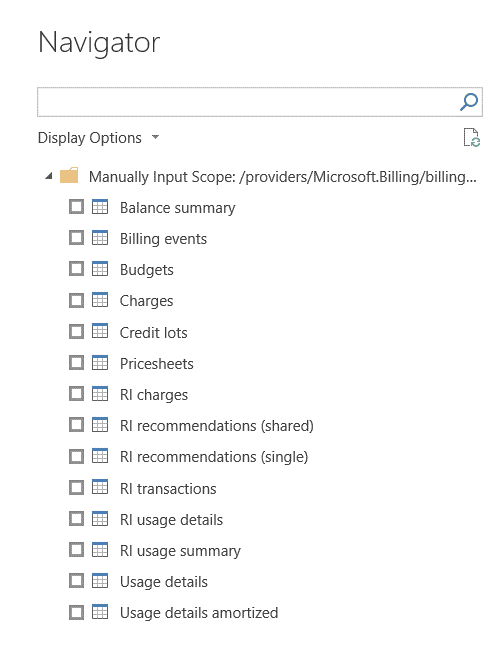Click the Usage details amortized table icon
This screenshot has height=661, width=495.
point(100,612)
